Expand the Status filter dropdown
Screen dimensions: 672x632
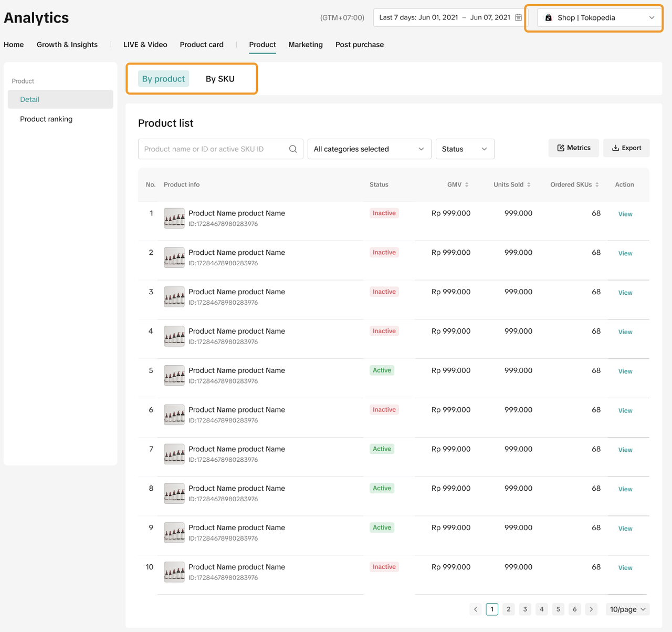465,149
